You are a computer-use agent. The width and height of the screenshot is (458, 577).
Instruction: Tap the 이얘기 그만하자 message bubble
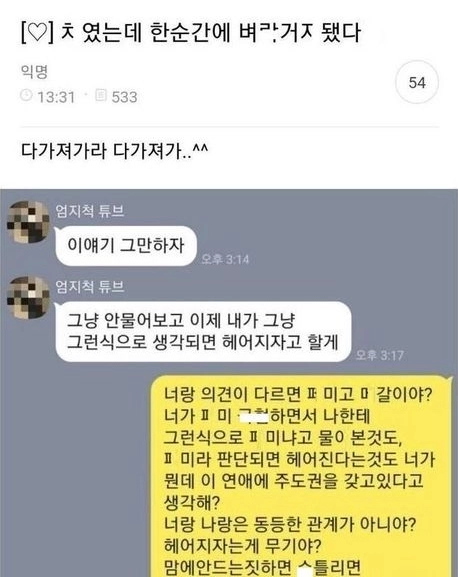pos(125,245)
